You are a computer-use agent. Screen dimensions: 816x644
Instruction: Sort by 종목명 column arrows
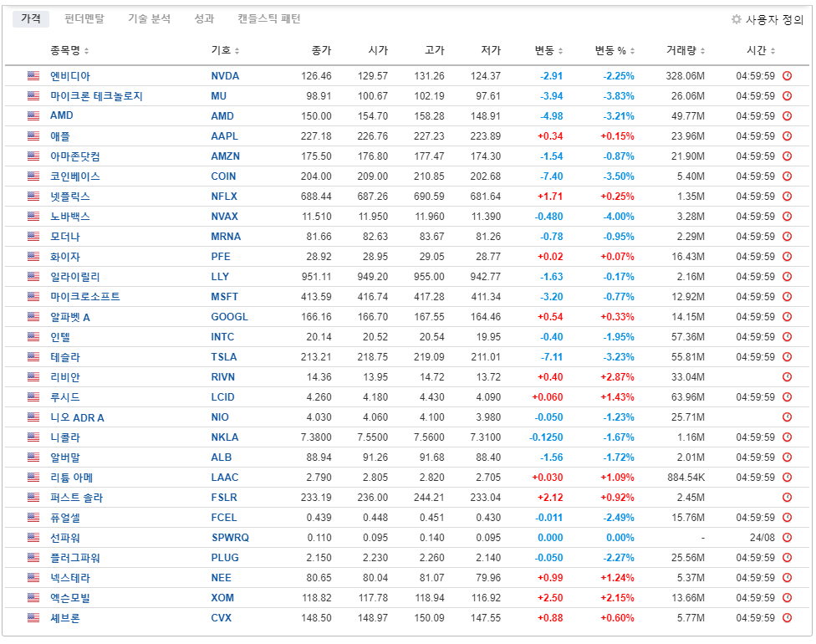pyautogui.click(x=86, y=51)
